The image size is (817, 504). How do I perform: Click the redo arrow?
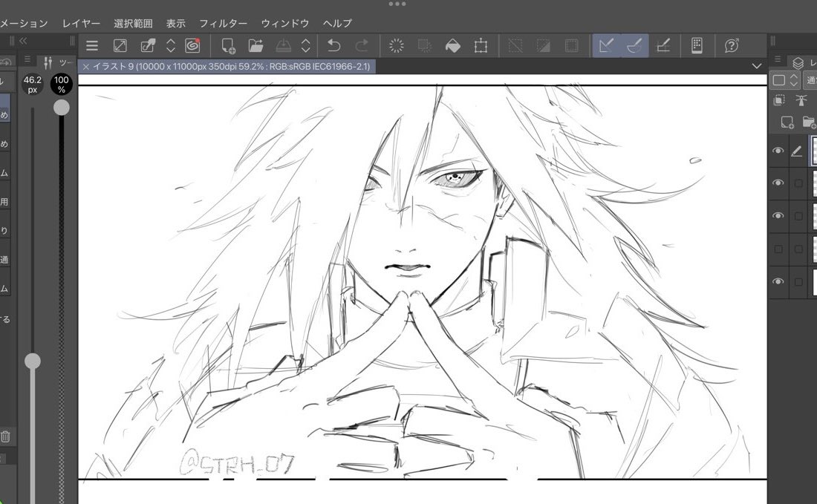(362, 46)
